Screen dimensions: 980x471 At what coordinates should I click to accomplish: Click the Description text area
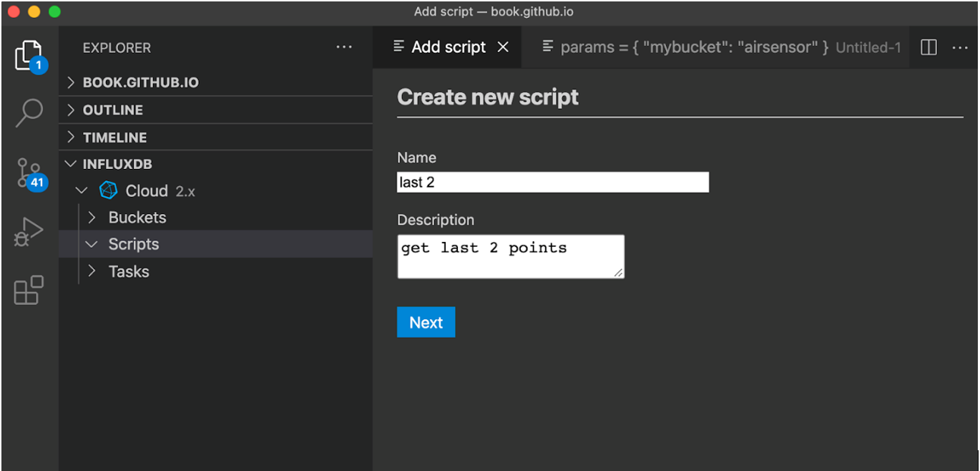click(510, 256)
